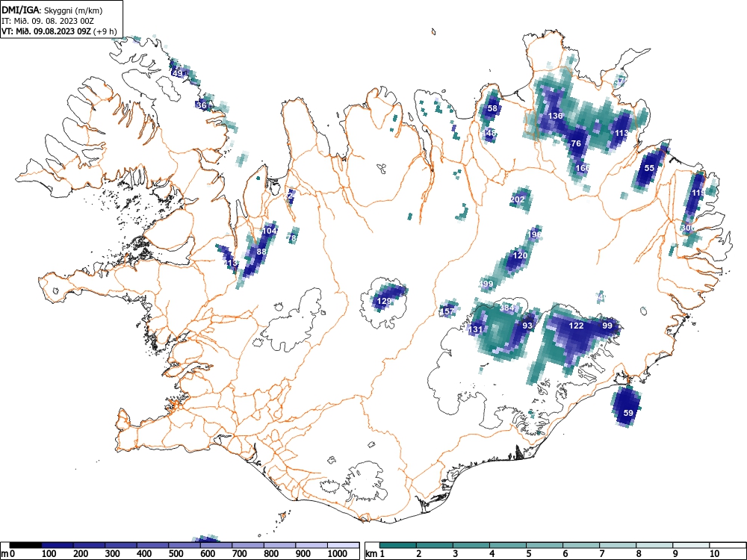
Task: Click the visibility value 129 on glacier
Action: coord(384,301)
